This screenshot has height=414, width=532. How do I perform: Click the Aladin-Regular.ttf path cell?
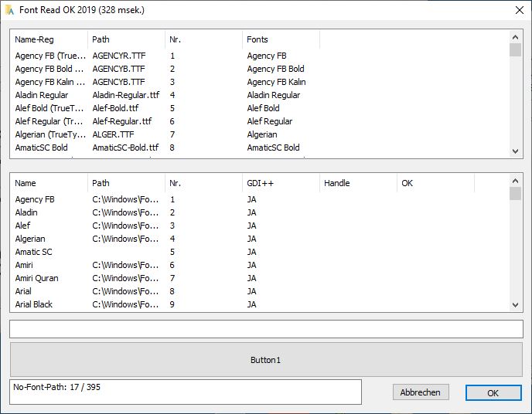tap(126, 95)
